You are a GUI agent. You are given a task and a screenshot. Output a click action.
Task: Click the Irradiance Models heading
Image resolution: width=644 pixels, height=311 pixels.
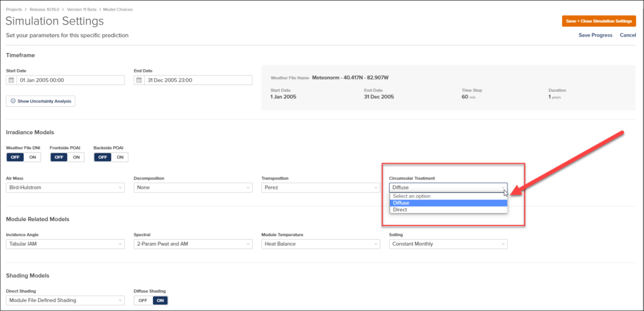click(30, 132)
